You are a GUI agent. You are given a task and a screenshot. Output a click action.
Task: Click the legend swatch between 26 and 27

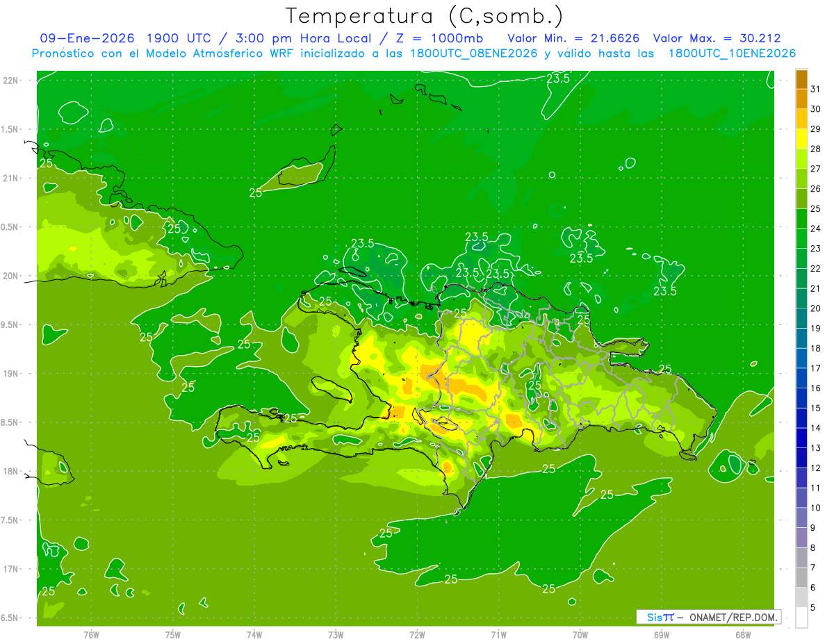pyautogui.click(x=801, y=179)
